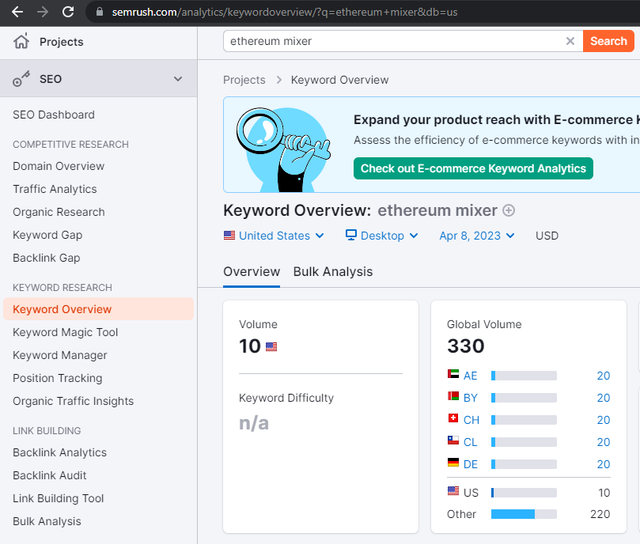Open SEO Dashboard in sidebar

(53, 115)
